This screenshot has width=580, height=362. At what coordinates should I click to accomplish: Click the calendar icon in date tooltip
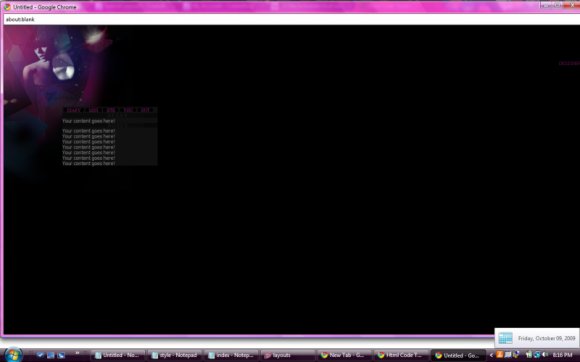pos(505,338)
